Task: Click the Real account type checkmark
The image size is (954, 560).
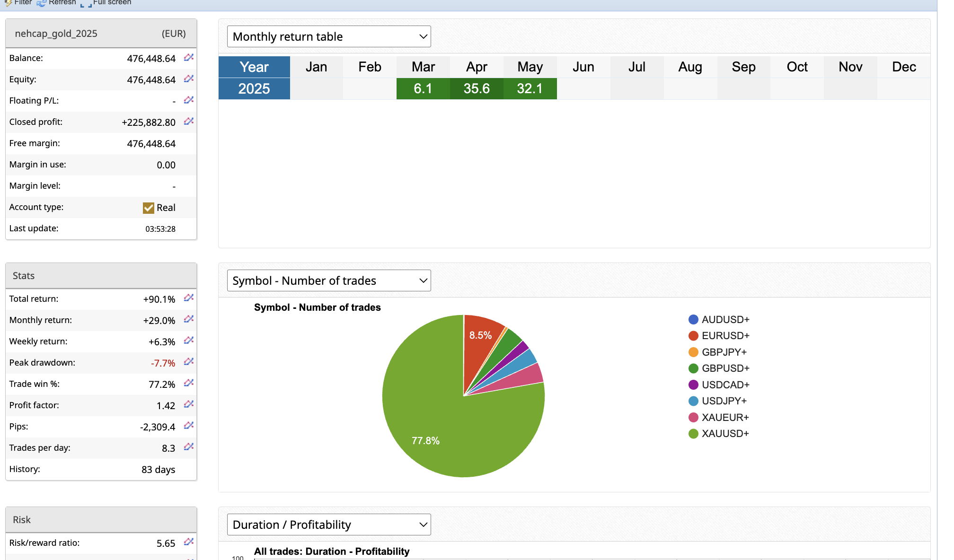Action: [x=148, y=208]
